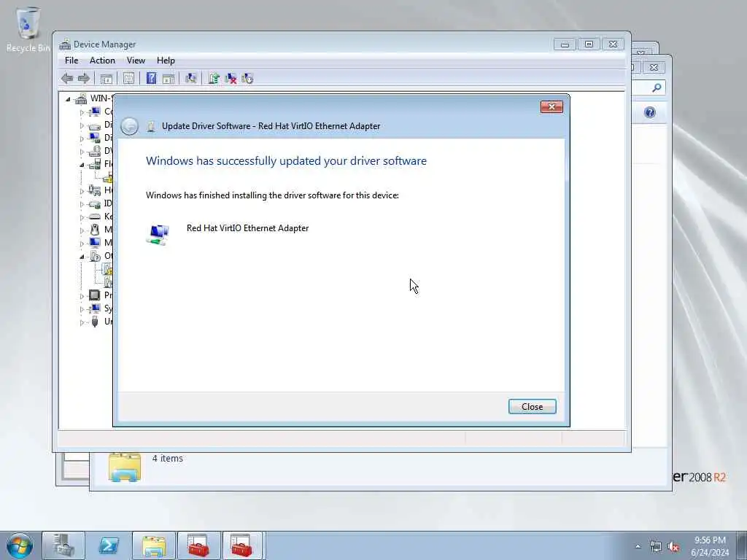Select the Keyboards category icon

click(x=95, y=217)
